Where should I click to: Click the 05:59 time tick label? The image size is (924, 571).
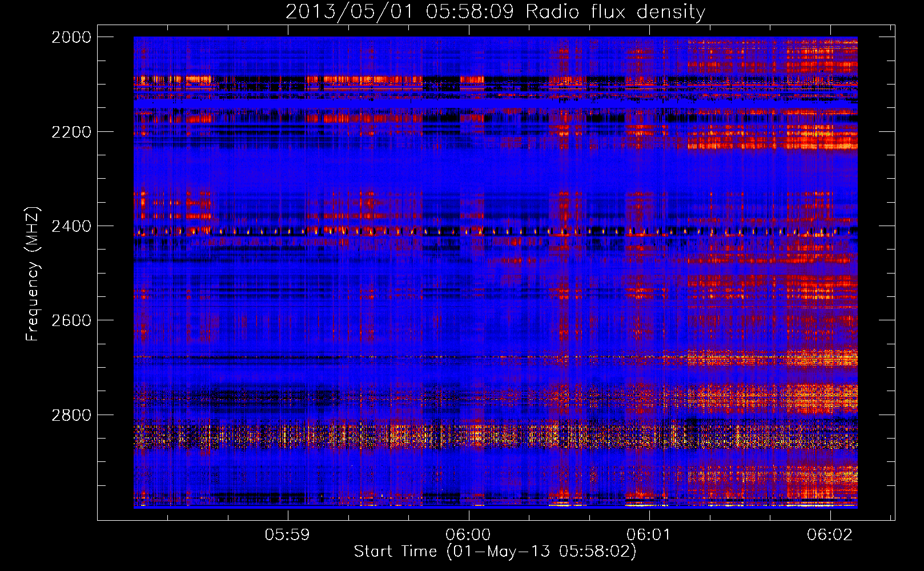click(287, 534)
